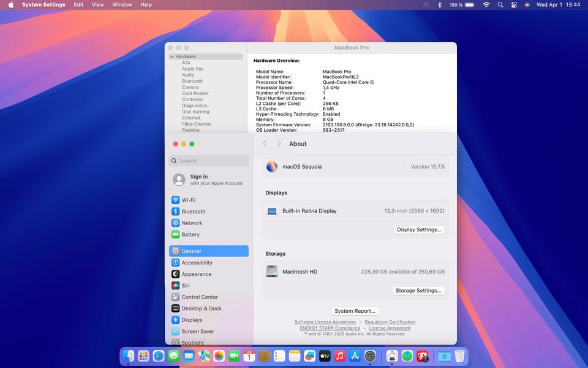This screenshot has width=588, height=368.
Task: Open the System Settings menu
Action: pyautogui.click(x=43, y=5)
